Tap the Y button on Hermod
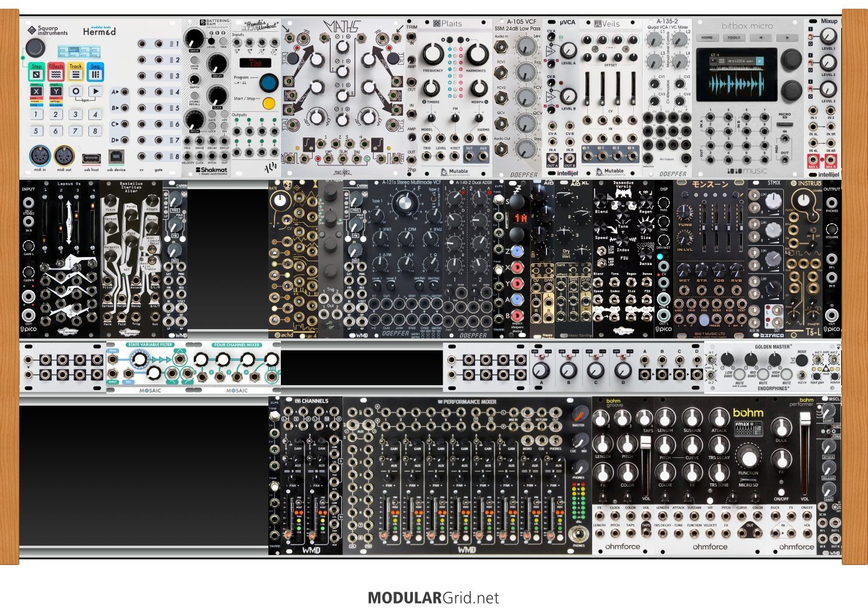This screenshot has height=611, width=868. pyautogui.click(x=56, y=91)
